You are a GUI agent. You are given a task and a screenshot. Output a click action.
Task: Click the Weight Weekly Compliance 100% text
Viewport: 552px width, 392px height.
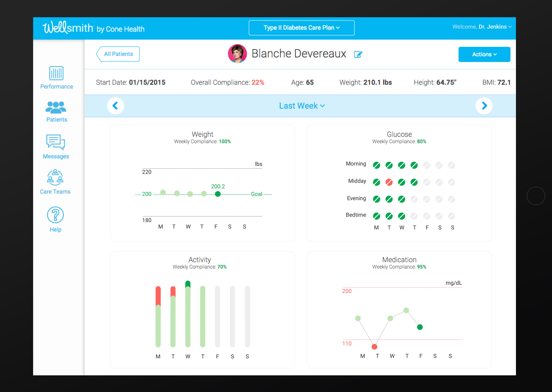point(202,142)
